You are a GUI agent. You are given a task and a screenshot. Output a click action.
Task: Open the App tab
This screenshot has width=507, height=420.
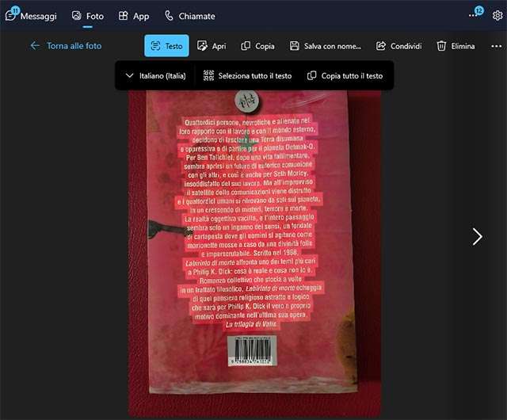tap(134, 16)
